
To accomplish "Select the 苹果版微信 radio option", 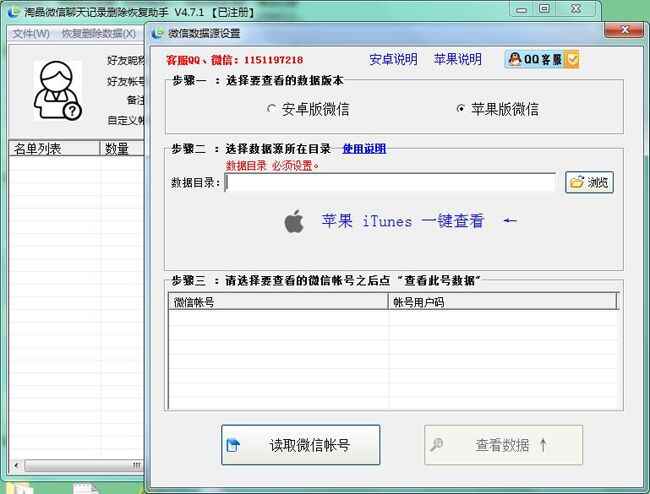I will (460, 108).
